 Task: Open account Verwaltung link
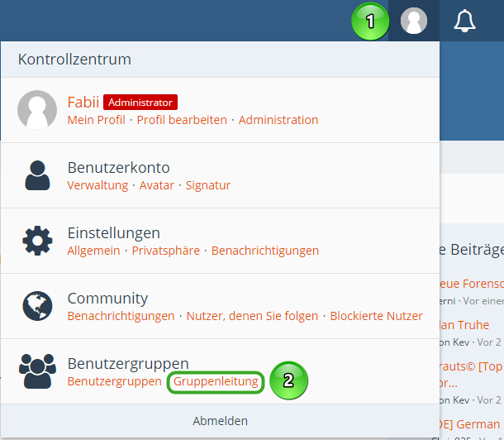point(97,185)
